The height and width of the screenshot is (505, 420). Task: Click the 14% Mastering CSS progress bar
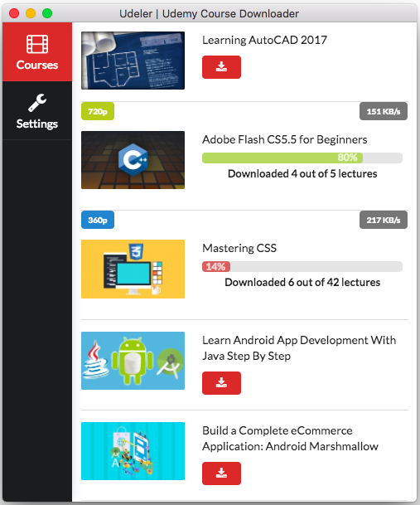click(302, 267)
